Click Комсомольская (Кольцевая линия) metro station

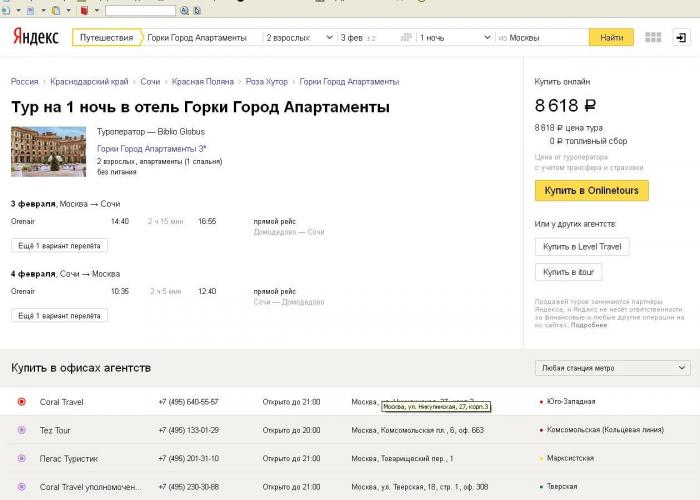[605, 429]
